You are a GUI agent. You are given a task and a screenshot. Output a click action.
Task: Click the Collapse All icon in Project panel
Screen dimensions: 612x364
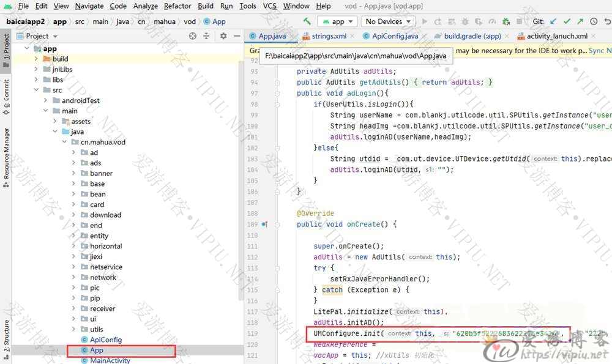(x=206, y=36)
